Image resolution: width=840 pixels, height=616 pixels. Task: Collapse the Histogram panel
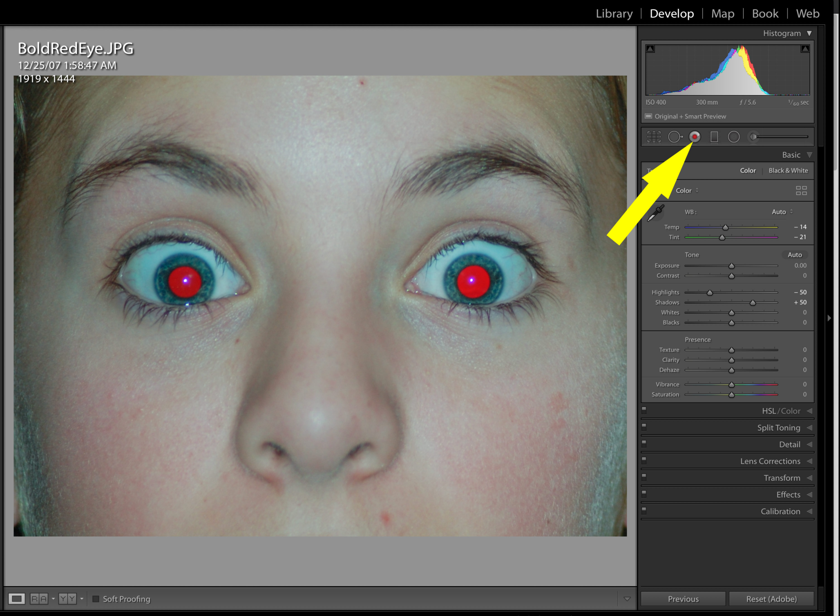[809, 33]
